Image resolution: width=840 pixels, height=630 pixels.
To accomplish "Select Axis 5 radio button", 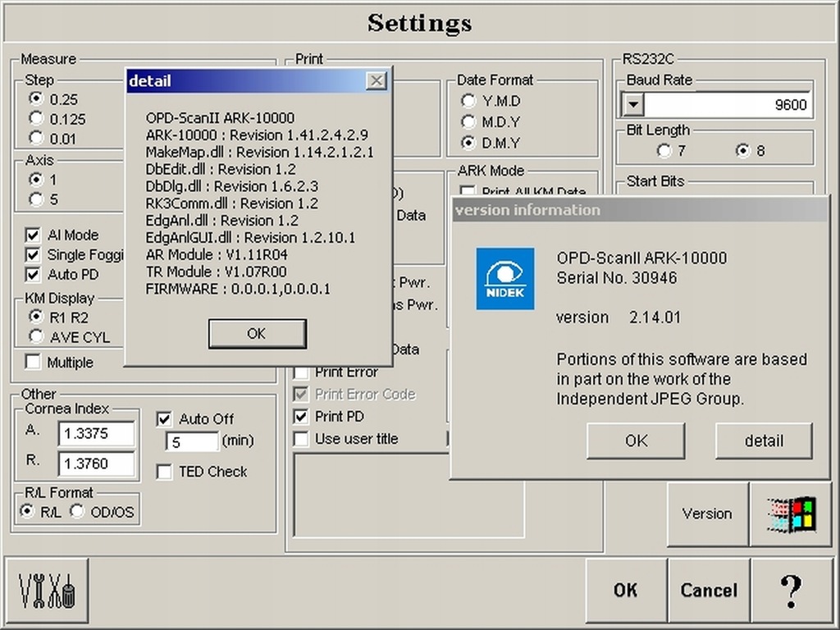I will coord(36,199).
